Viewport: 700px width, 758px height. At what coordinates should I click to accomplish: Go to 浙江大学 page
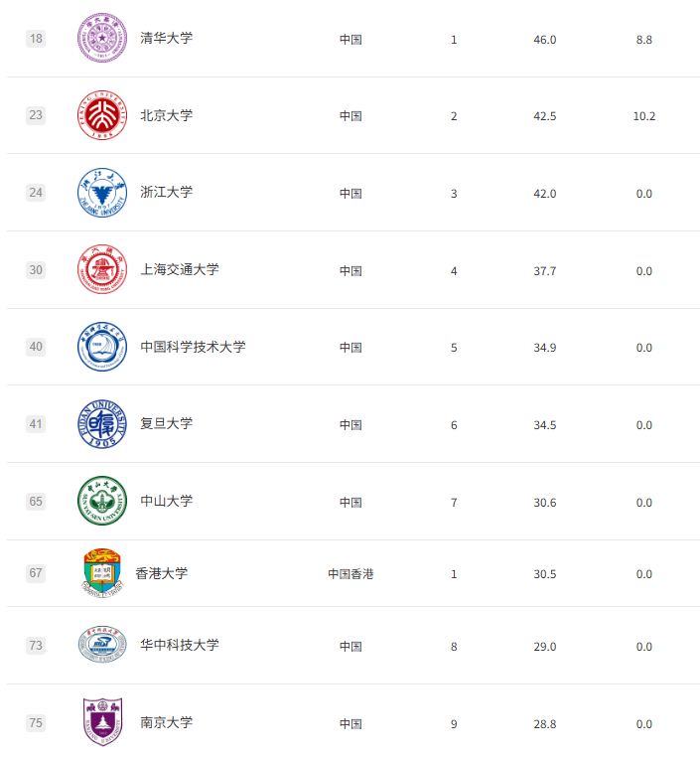[166, 193]
